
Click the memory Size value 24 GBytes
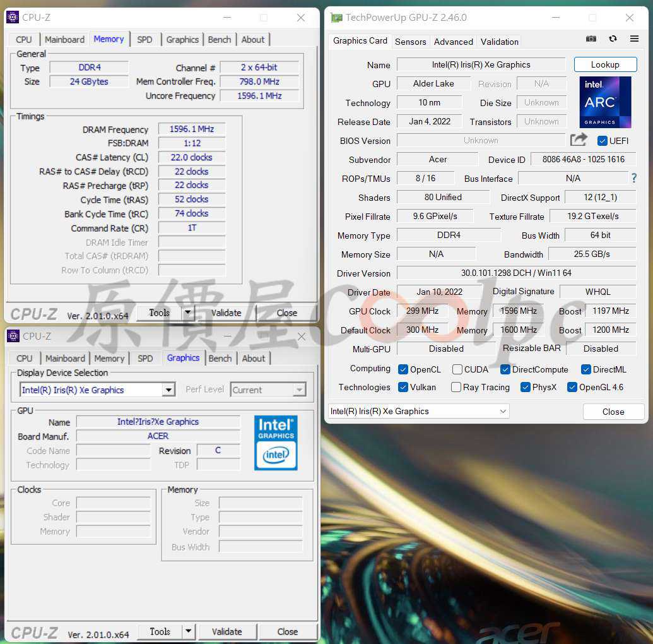(89, 81)
